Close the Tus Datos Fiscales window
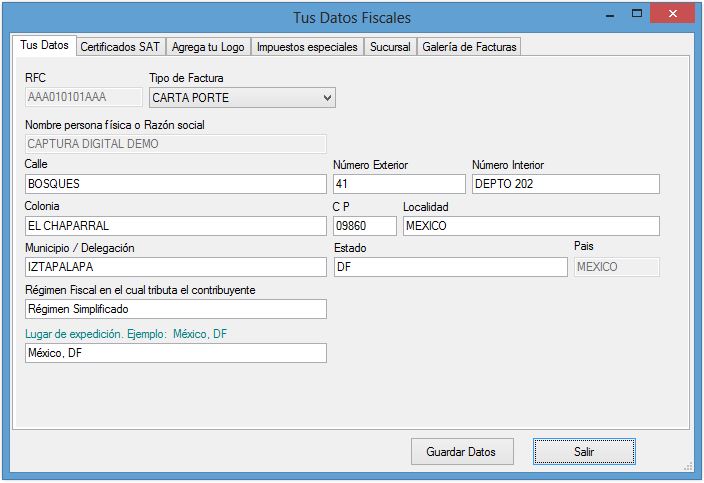This screenshot has width=704, height=483. pyautogui.click(x=676, y=16)
